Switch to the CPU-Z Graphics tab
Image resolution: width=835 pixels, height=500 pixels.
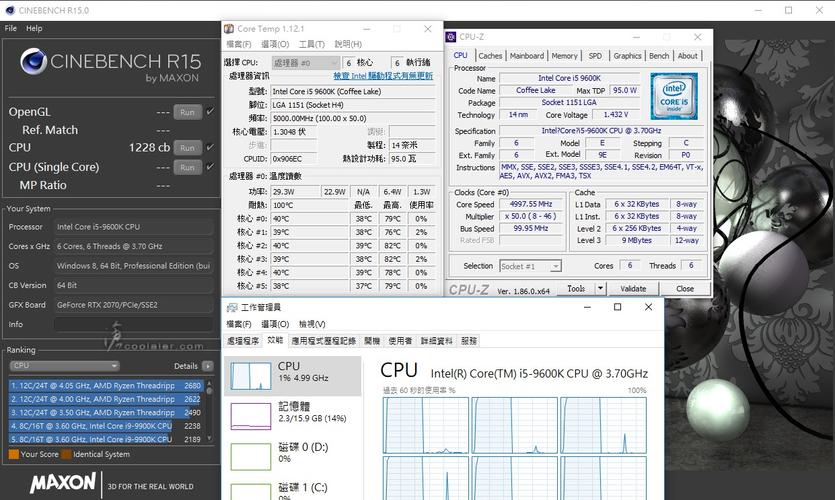point(627,56)
